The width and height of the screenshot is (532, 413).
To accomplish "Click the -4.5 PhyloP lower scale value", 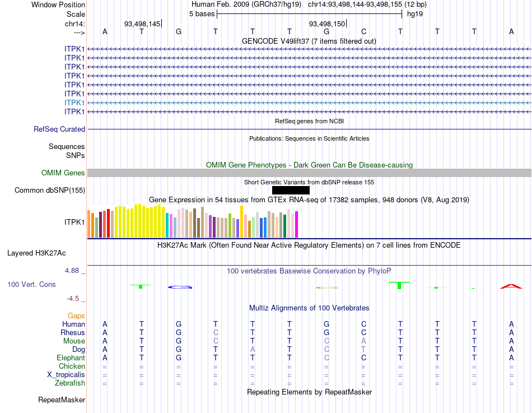I will click(x=73, y=299).
